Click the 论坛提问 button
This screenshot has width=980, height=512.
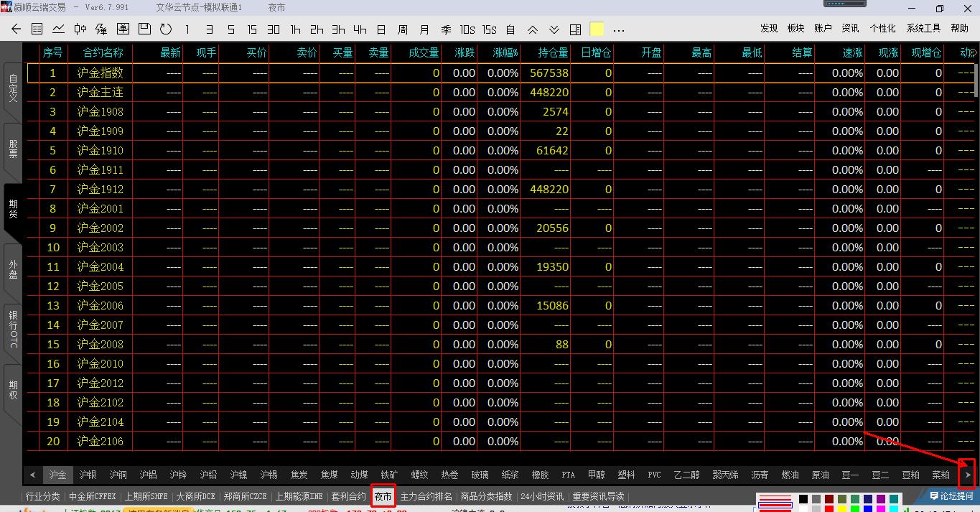pyautogui.click(x=951, y=496)
